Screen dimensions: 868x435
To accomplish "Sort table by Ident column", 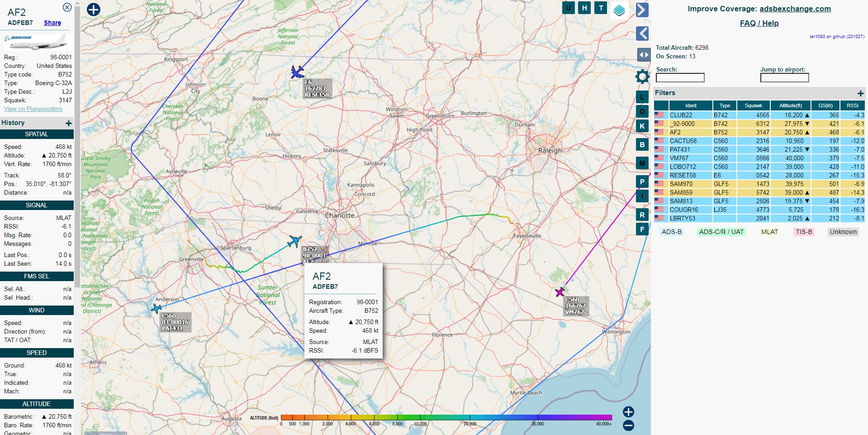I will pyautogui.click(x=691, y=105).
